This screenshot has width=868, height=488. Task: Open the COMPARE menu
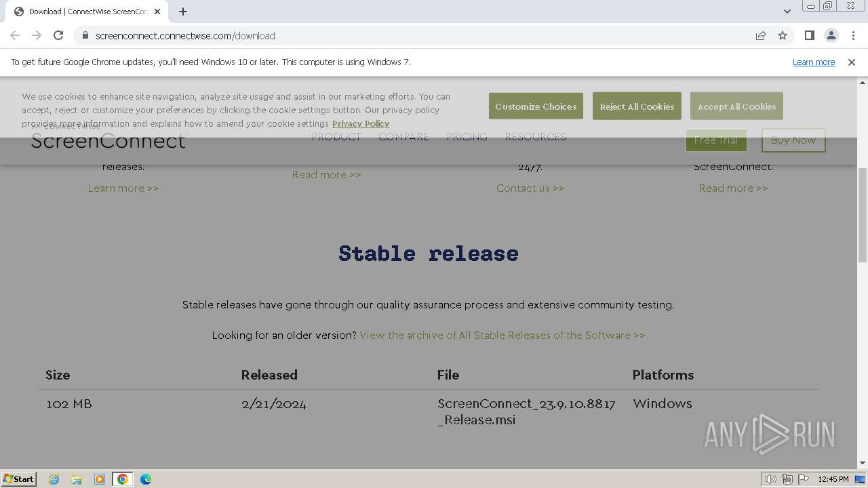coord(403,137)
